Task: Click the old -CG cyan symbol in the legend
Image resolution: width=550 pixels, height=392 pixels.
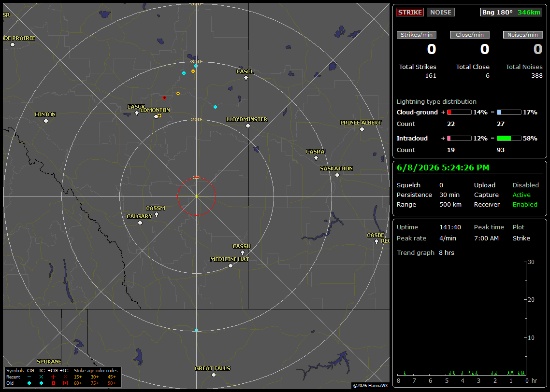Action: [x=29, y=383]
